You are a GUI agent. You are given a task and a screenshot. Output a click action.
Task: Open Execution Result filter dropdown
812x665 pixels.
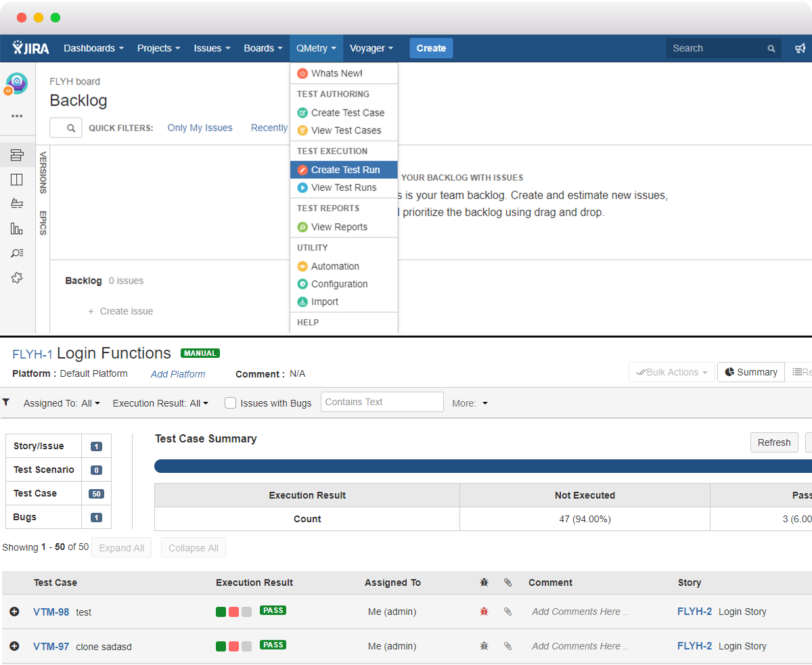160,403
